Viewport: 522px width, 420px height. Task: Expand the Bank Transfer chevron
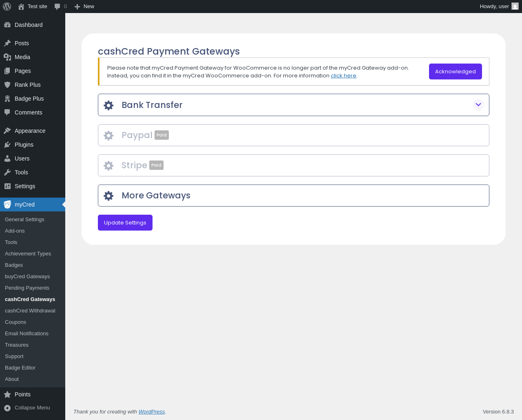coord(478,105)
